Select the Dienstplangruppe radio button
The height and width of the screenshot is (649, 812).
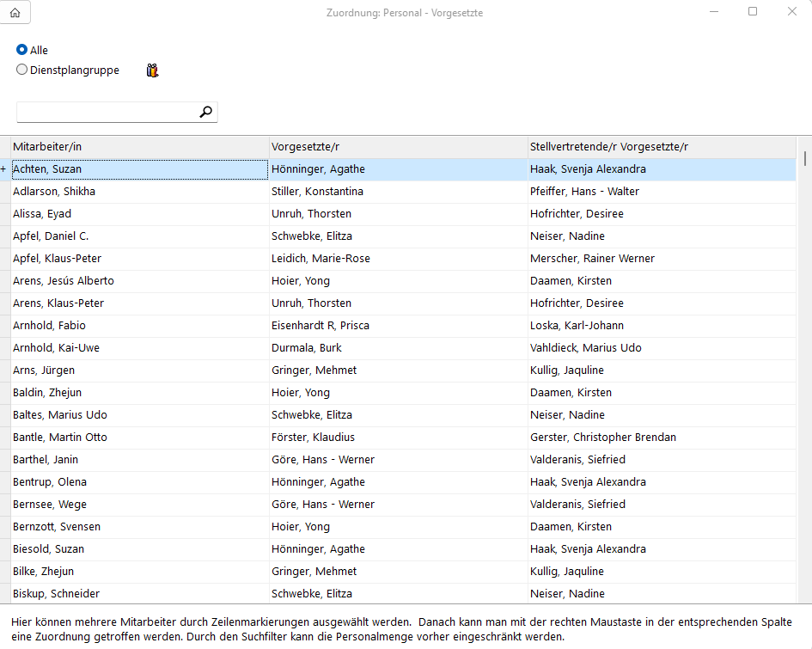tap(22, 70)
